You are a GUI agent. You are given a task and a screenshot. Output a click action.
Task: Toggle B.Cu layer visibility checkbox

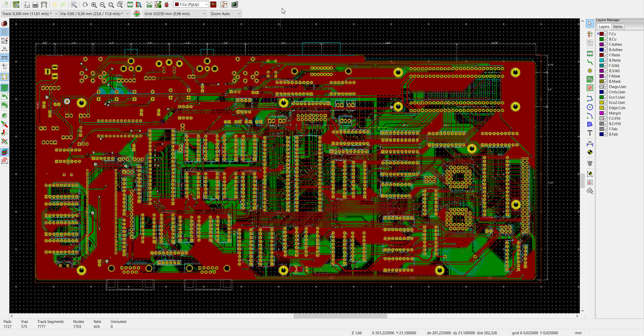606,39
